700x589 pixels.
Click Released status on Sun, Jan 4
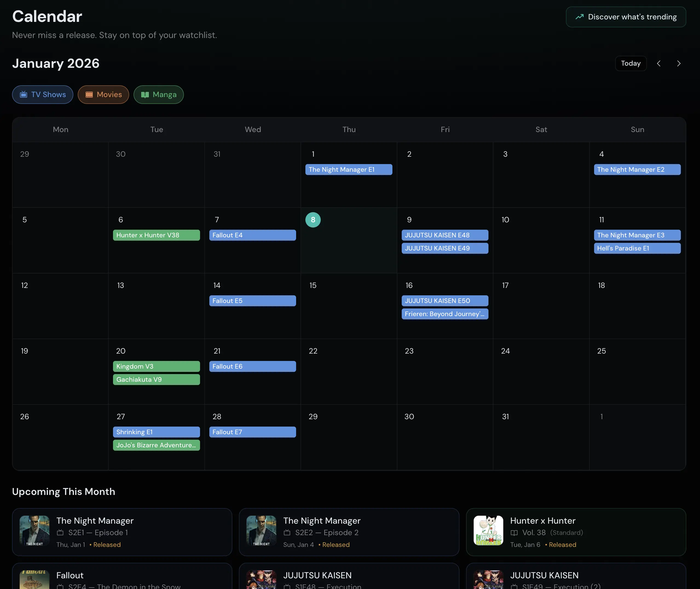[336, 545]
